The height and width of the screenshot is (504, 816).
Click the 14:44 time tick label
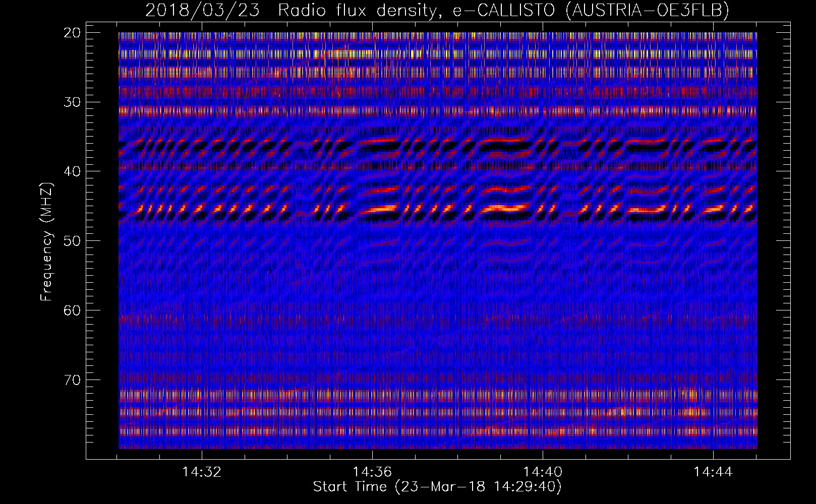tap(713, 472)
